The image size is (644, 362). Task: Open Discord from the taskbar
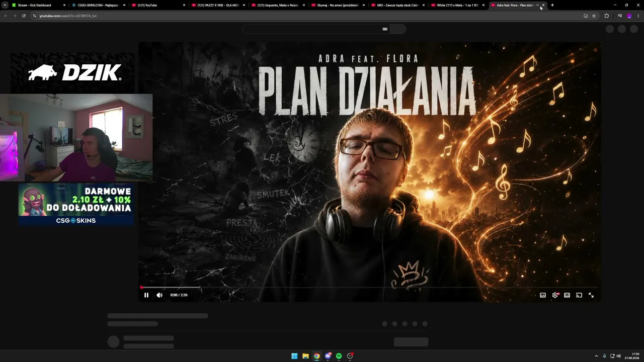click(328, 356)
